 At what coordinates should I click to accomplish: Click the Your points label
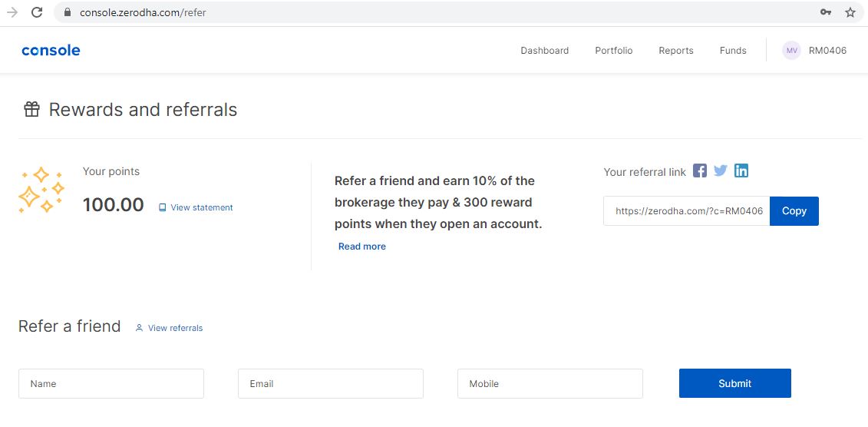[x=111, y=172]
